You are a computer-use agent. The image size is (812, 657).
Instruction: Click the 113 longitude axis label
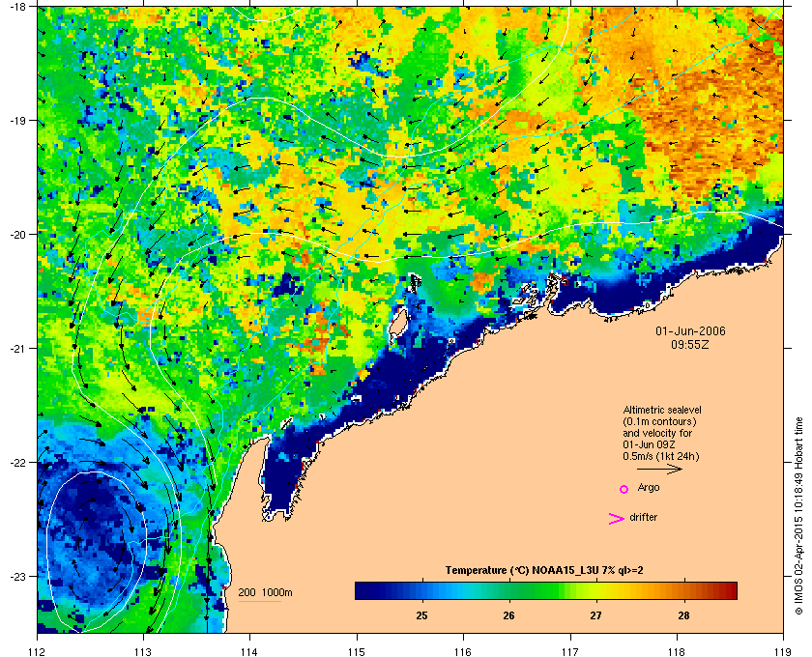[143, 652]
